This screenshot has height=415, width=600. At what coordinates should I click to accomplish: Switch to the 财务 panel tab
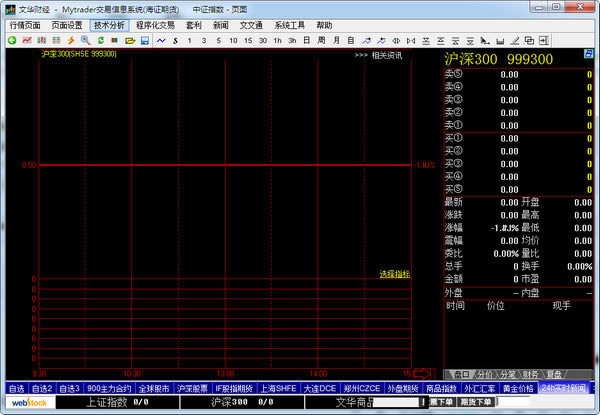click(531, 374)
